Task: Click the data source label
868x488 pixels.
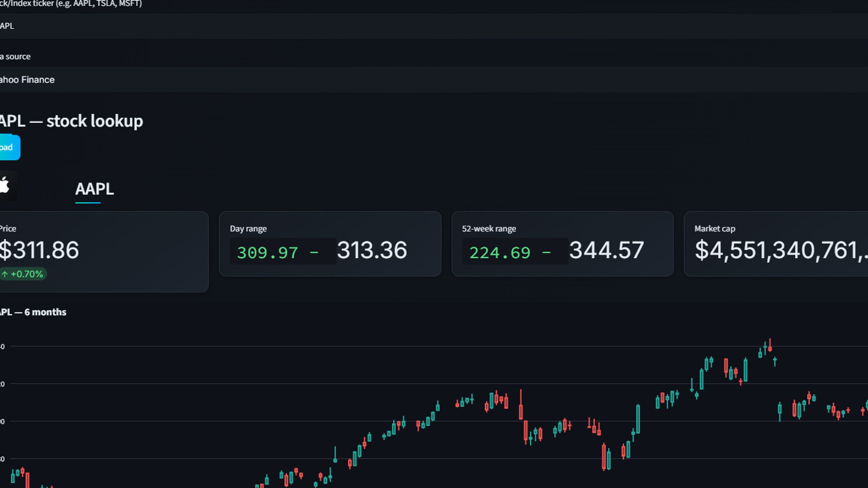Action: [x=15, y=57]
